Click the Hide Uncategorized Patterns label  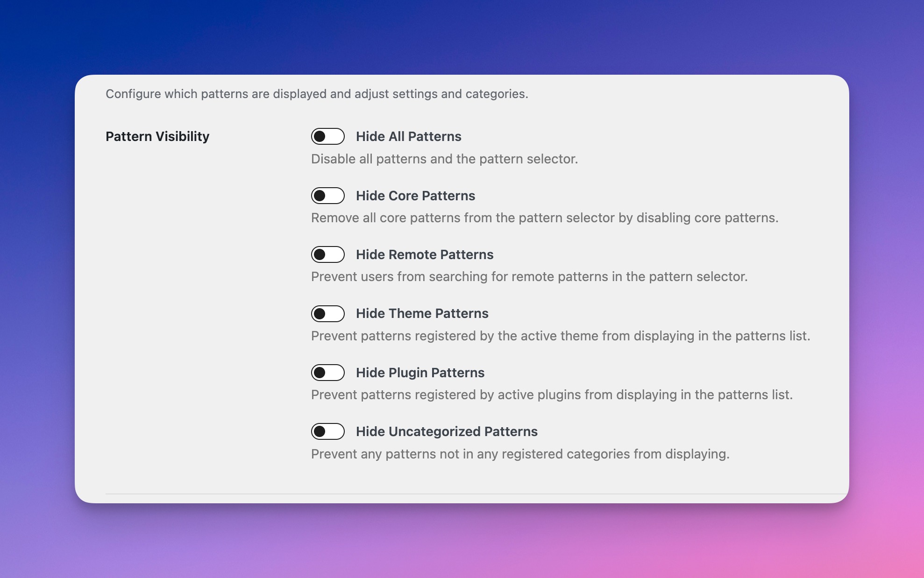pyautogui.click(x=447, y=431)
